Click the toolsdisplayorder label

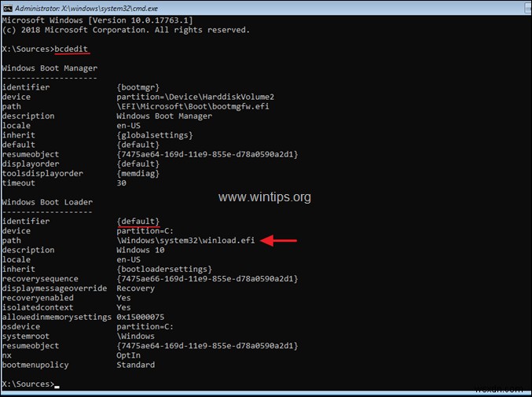42,174
